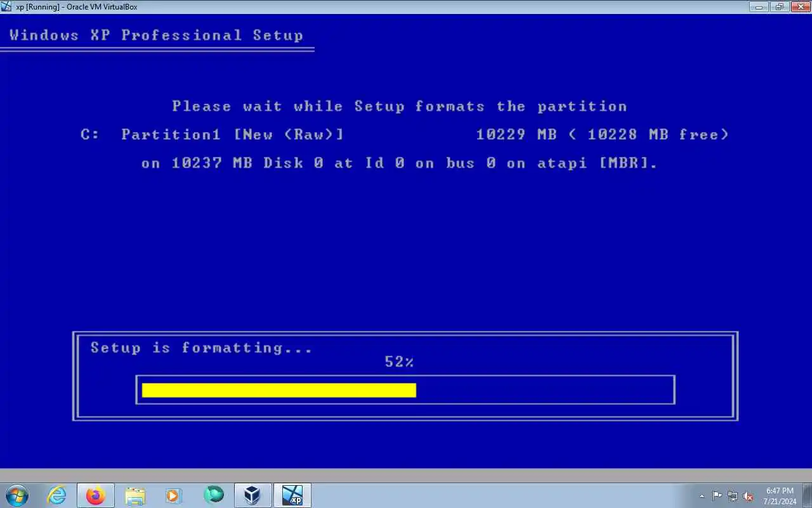The width and height of the screenshot is (812, 508).
Task: Click the muted volume speaker icon
Action: [749, 496]
